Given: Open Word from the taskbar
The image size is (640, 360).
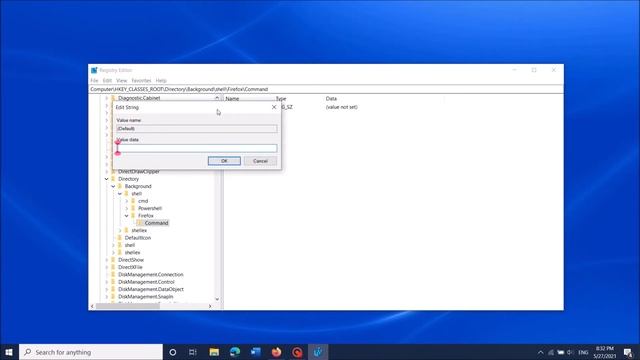Looking at the screenshot, I should point(256,352).
